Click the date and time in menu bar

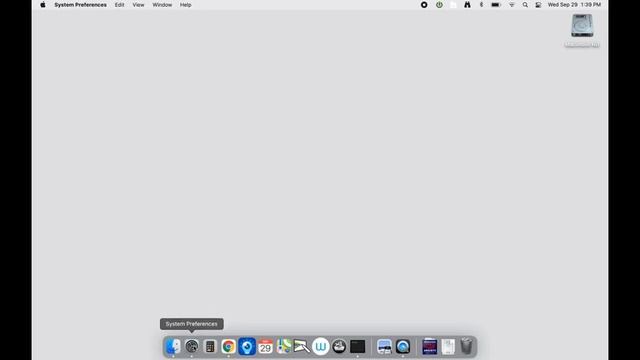(574, 5)
